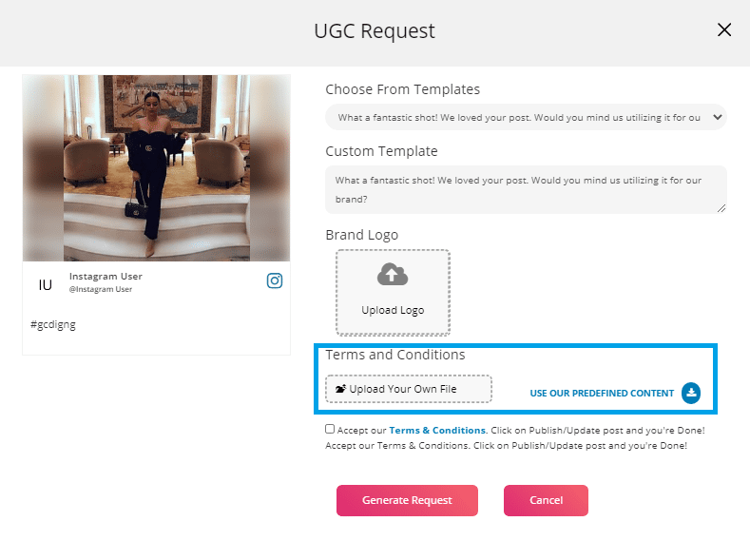Screen dimensions: 750x560
Task: Tick the Accept Terms & Conditions checkbox
Action: pyautogui.click(x=330, y=429)
